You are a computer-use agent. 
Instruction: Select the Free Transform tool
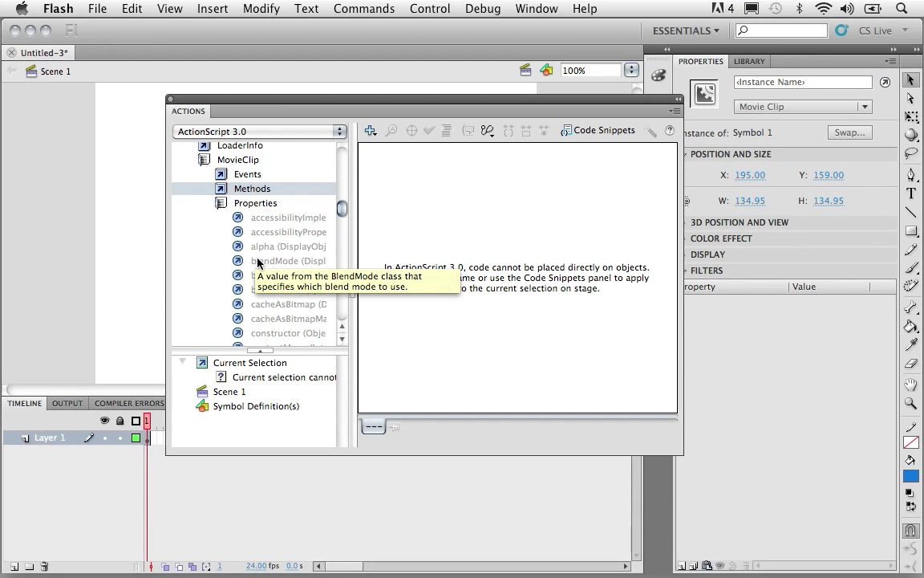pyautogui.click(x=910, y=116)
